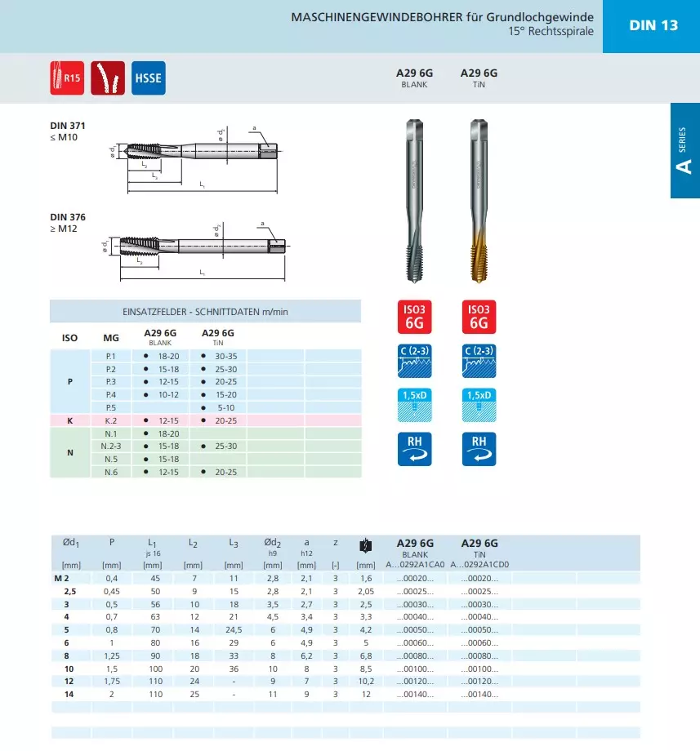This screenshot has width=700, height=751.
Task: Click the RH rotation icon under the BLANK tap
Action: [414, 448]
